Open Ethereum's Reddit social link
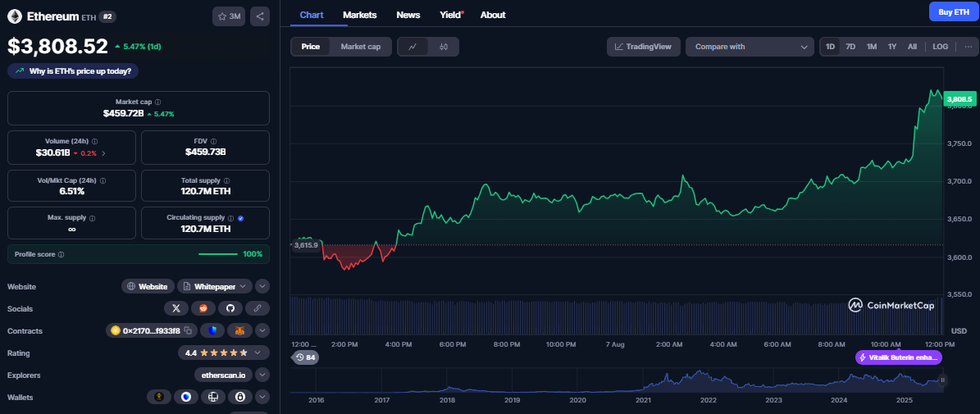The width and height of the screenshot is (980, 414). click(x=203, y=308)
